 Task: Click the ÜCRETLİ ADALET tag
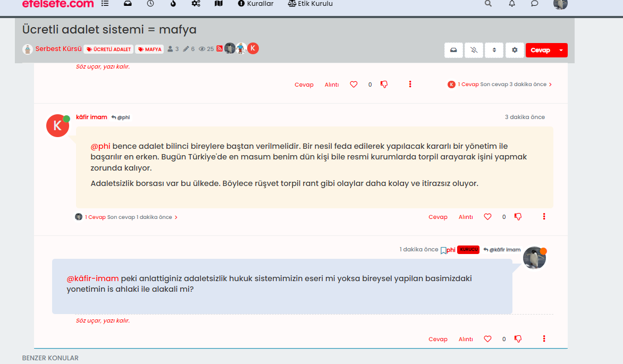coord(108,48)
